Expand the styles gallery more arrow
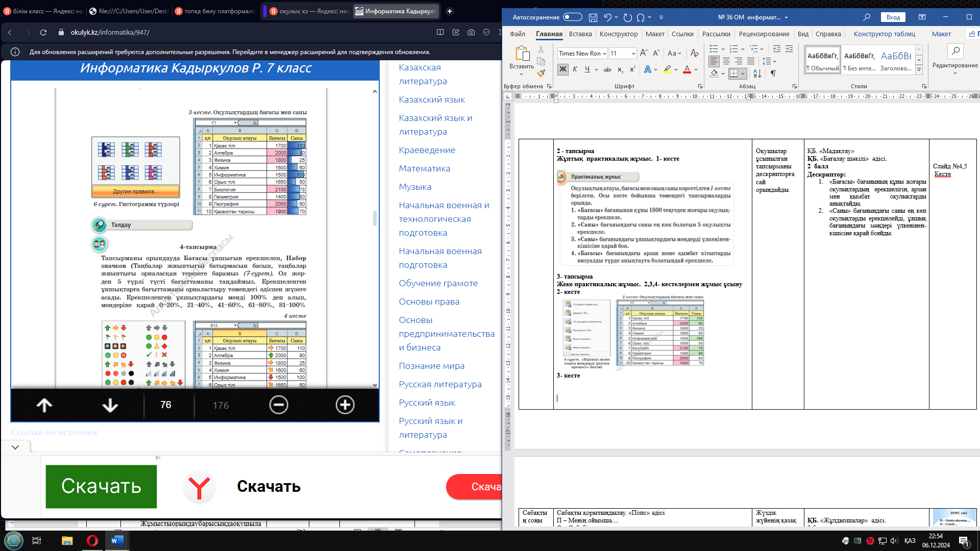The height and width of the screenshot is (551, 980). (919, 70)
